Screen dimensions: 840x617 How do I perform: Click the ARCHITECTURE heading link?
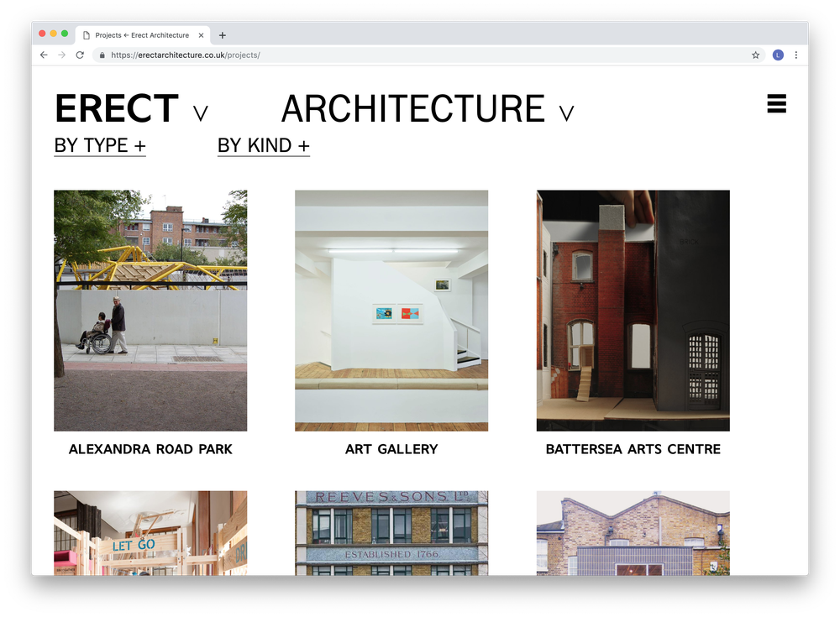(413, 109)
